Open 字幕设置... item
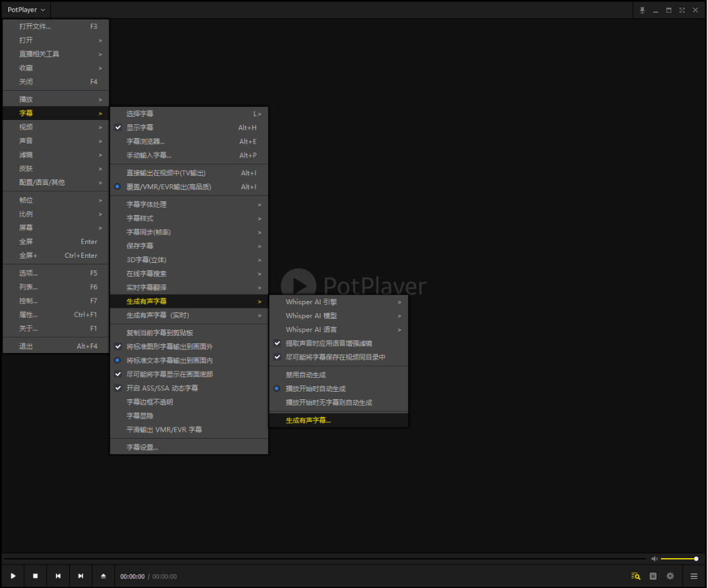This screenshot has width=708, height=588. click(189, 448)
